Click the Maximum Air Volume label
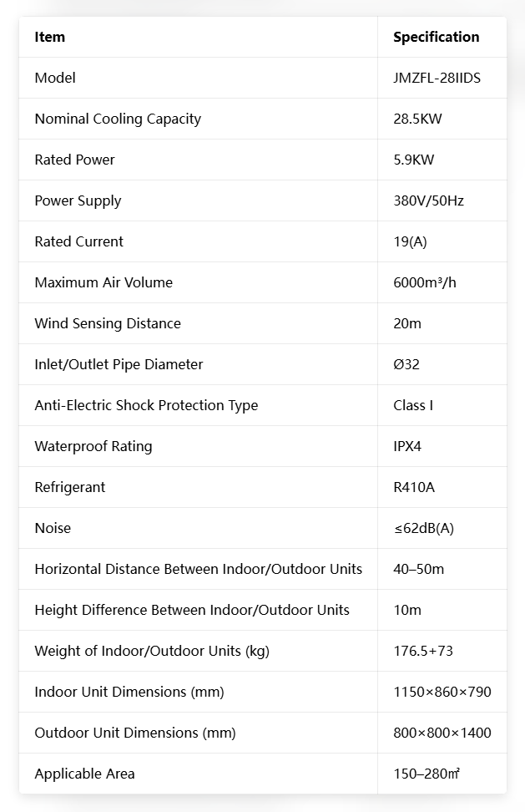The height and width of the screenshot is (812, 525). tap(103, 282)
